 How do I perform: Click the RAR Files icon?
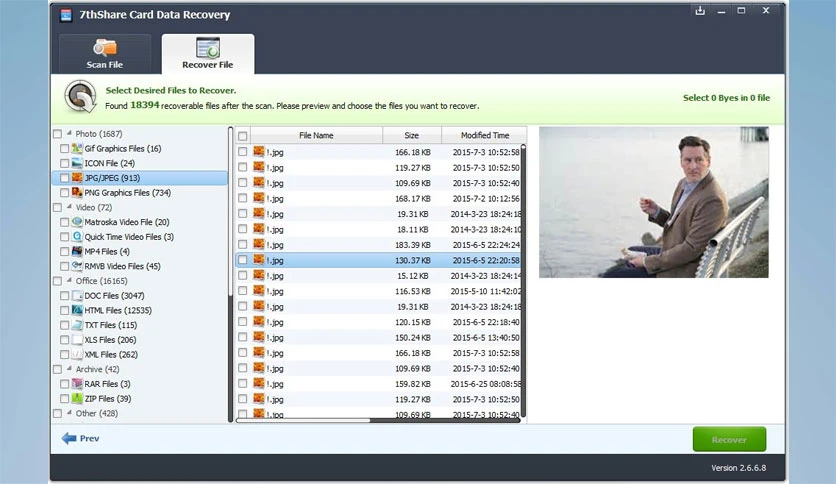(x=77, y=384)
